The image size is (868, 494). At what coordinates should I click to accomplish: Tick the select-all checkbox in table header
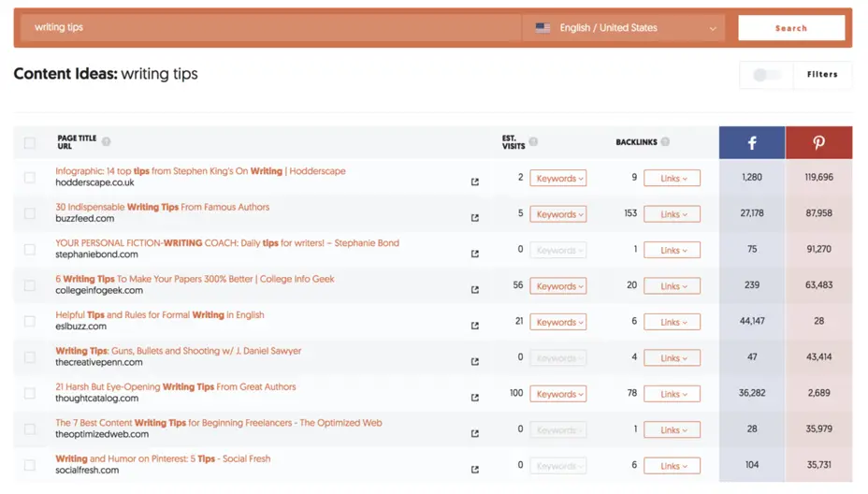point(30,143)
